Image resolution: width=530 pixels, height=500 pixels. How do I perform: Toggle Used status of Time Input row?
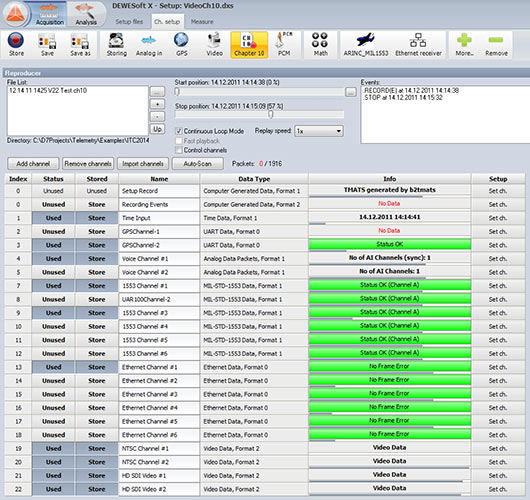click(x=53, y=218)
